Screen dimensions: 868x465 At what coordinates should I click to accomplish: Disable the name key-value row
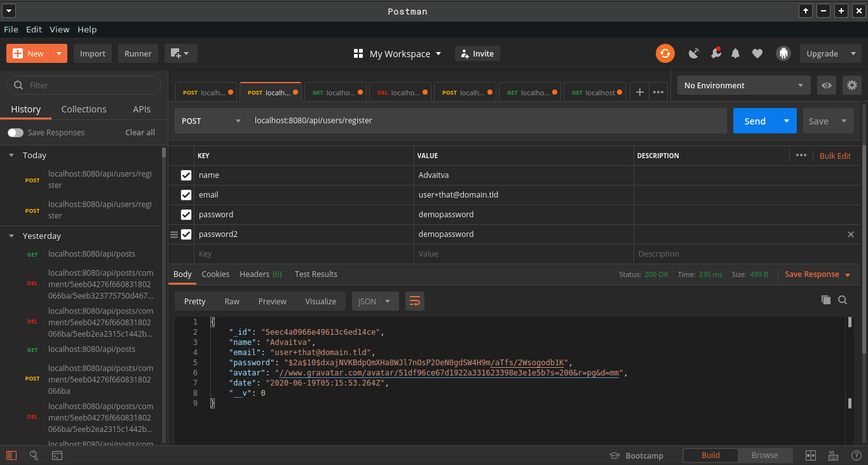[186, 175]
